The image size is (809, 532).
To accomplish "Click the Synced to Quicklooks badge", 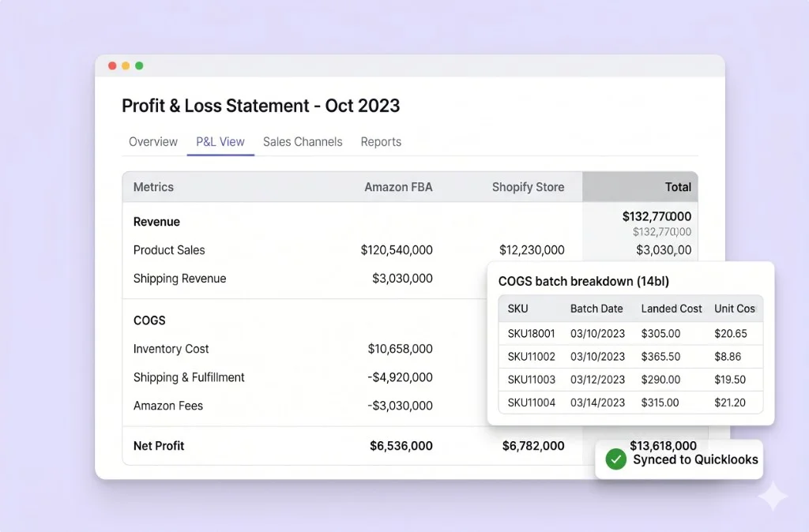I will [x=679, y=459].
